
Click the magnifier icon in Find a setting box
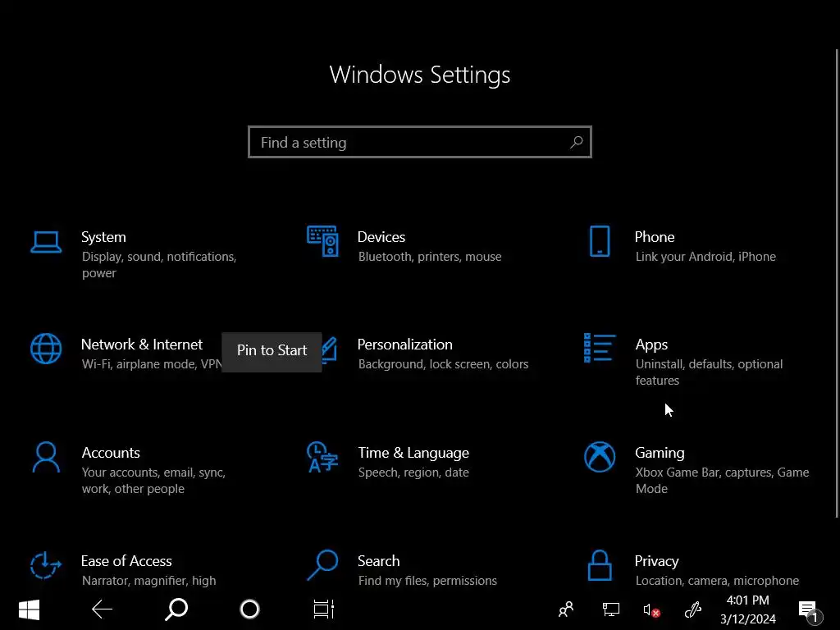pos(577,142)
